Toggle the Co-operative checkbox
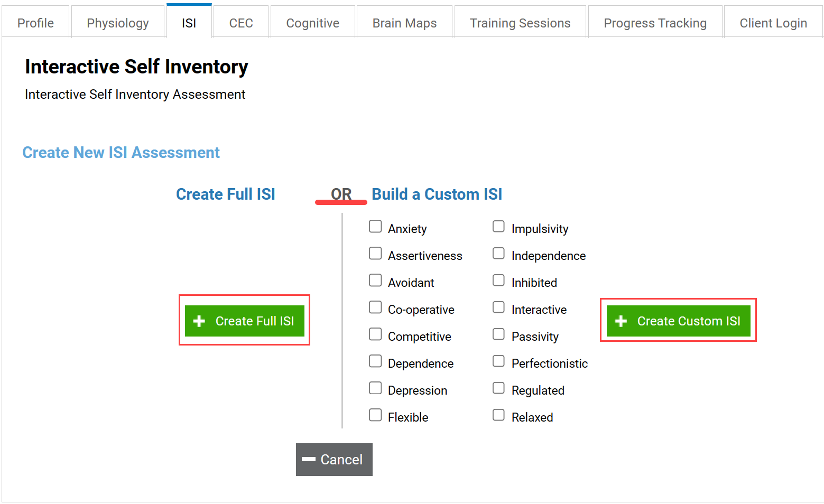This screenshot has height=504, width=824. coord(375,307)
